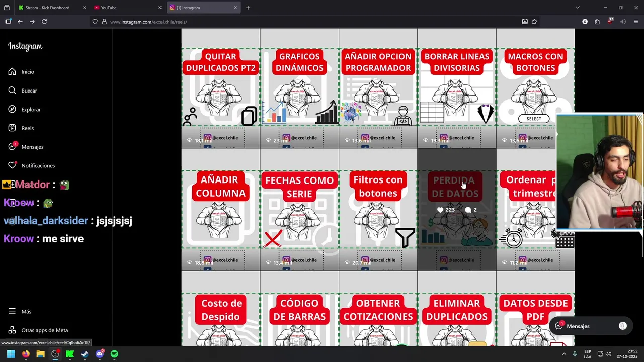Viewport: 644px width, 362px height.
Task: Open the Windows Start menu
Action: coord(11,354)
